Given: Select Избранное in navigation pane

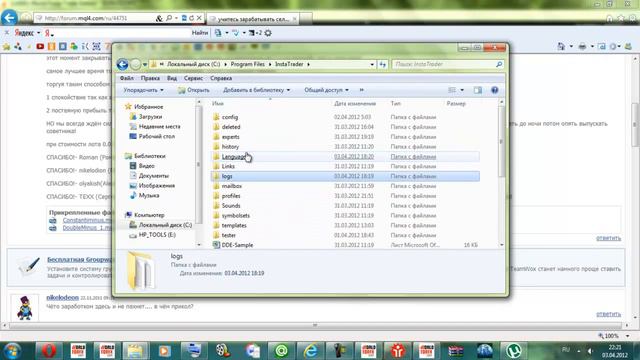Looking at the screenshot, I should pos(148,107).
